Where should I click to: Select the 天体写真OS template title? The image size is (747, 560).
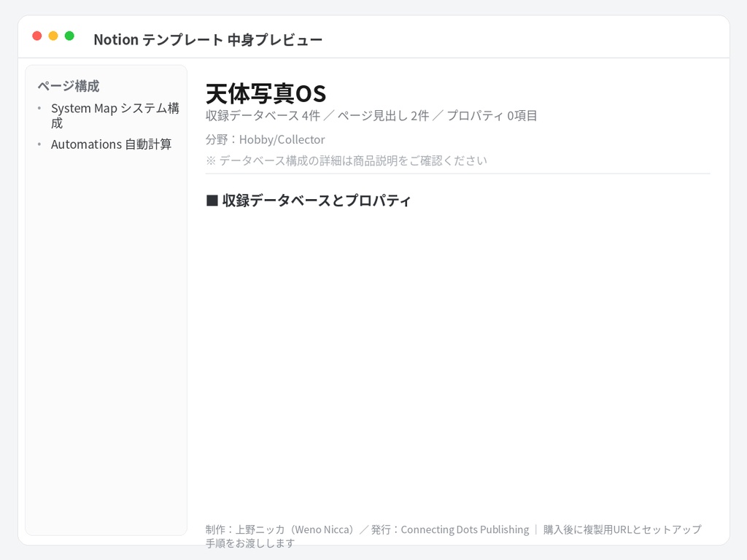tap(266, 94)
